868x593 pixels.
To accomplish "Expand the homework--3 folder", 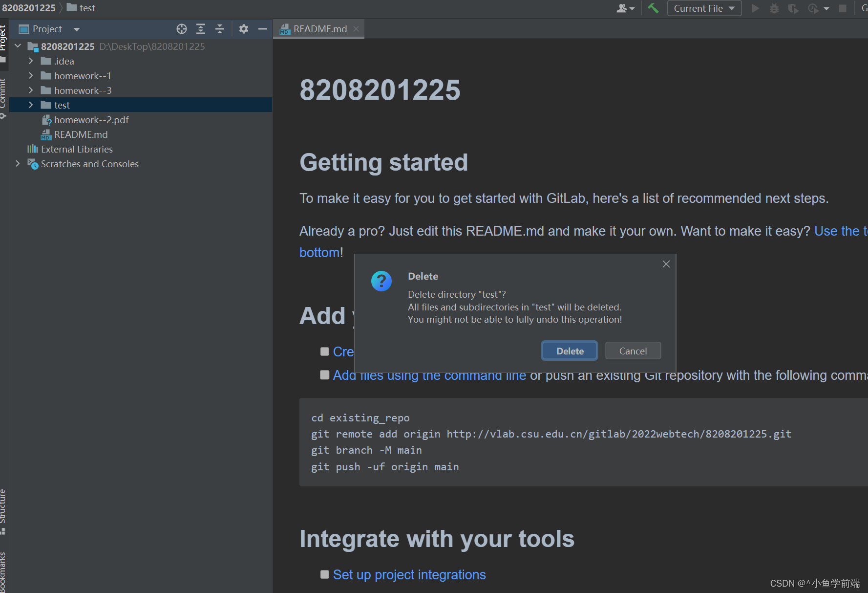I will [31, 90].
